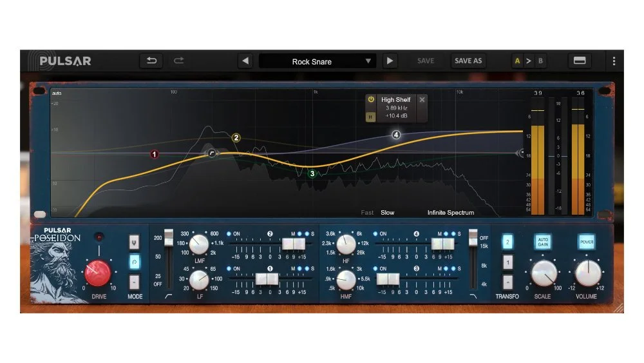Close the High Shelf band popup

click(422, 99)
